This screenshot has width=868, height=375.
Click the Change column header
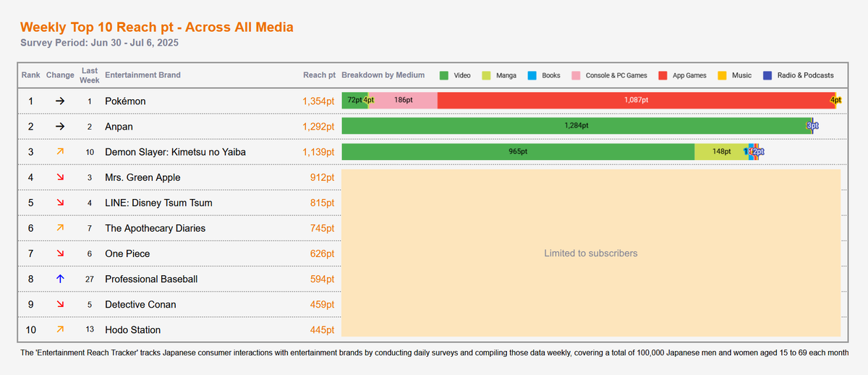point(60,75)
